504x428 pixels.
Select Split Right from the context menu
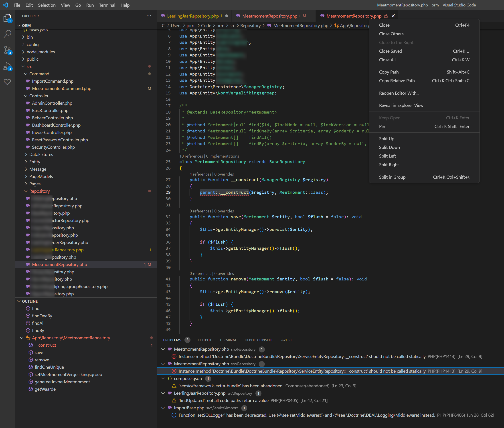(389, 164)
